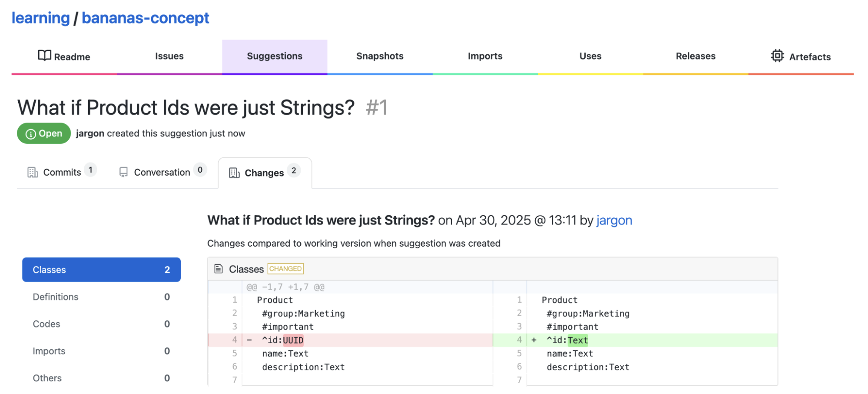
Task: Open the bananas-concept repository link
Action: 145,18
